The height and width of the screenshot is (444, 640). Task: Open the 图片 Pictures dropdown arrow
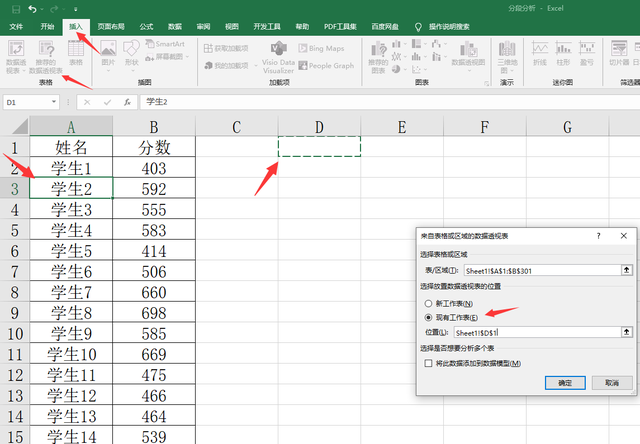coord(108,71)
